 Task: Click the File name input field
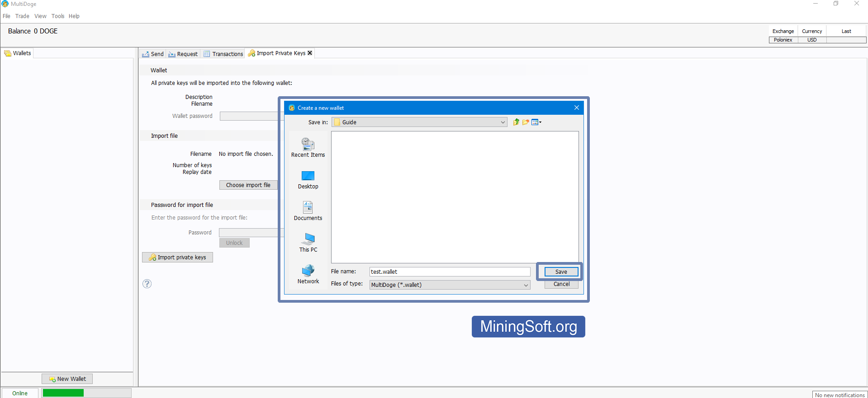[450, 272]
